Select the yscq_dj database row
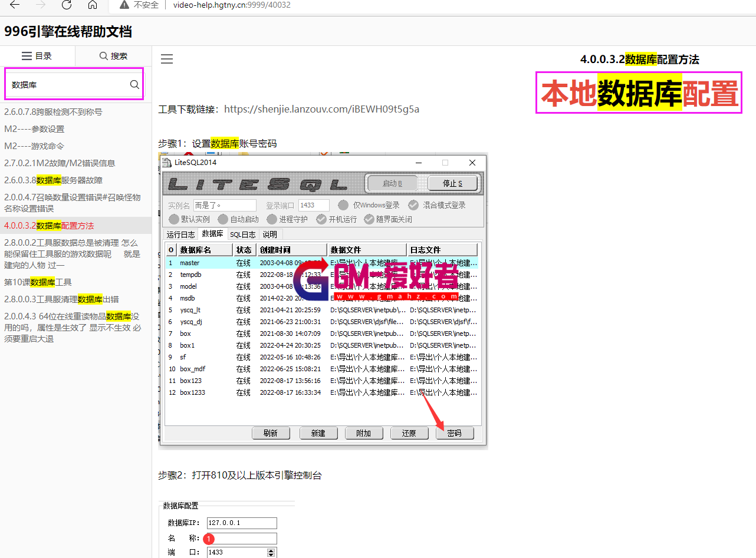Image resolution: width=756 pixels, height=558 pixels. pyautogui.click(x=322, y=322)
